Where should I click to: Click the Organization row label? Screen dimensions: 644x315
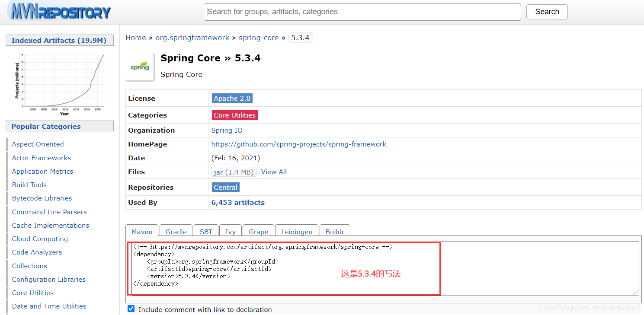pos(151,130)
